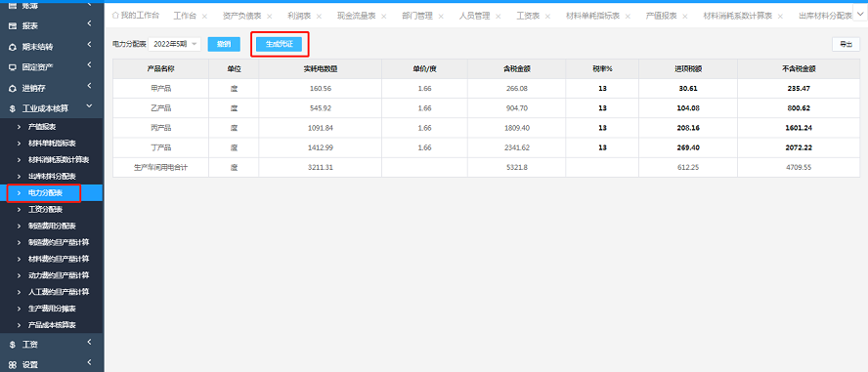Screen dimensions: 868x372
Task: Close the 材料单耗指标表 tab
Action: [x=629, y=16]
